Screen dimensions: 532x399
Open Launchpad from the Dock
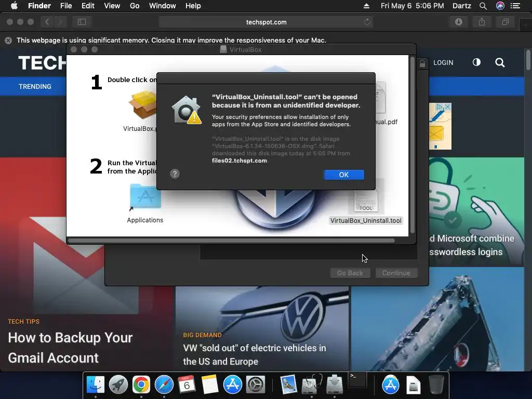pos(118,385)
